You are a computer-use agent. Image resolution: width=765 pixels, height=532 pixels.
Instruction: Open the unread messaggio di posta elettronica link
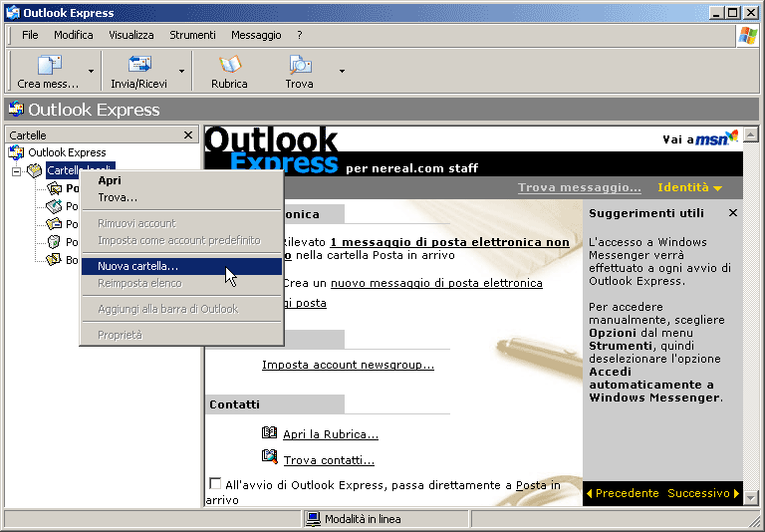tap(449, 242)
